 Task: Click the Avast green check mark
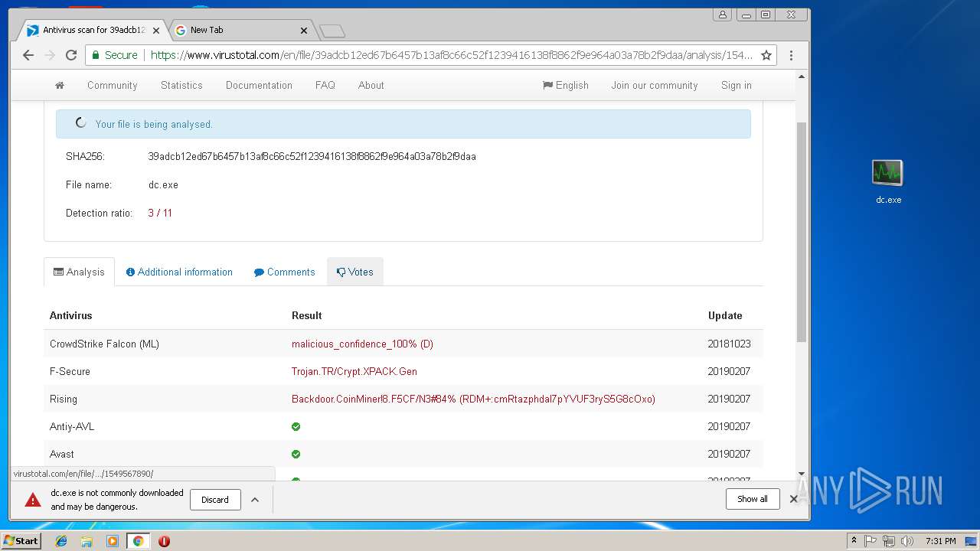[x=296, y=454]
